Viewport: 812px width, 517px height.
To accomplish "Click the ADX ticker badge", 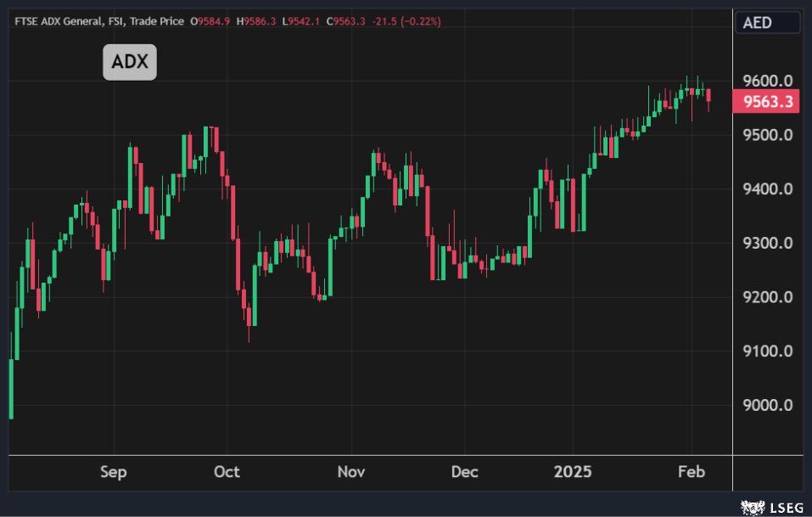I will coord(130,62).
